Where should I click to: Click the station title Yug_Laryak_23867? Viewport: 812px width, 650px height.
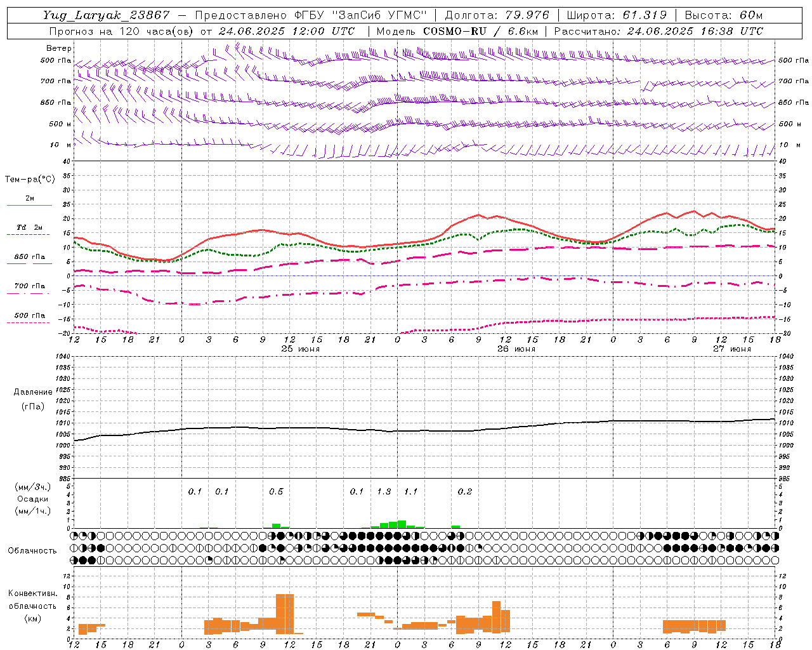tap(107, 15)
